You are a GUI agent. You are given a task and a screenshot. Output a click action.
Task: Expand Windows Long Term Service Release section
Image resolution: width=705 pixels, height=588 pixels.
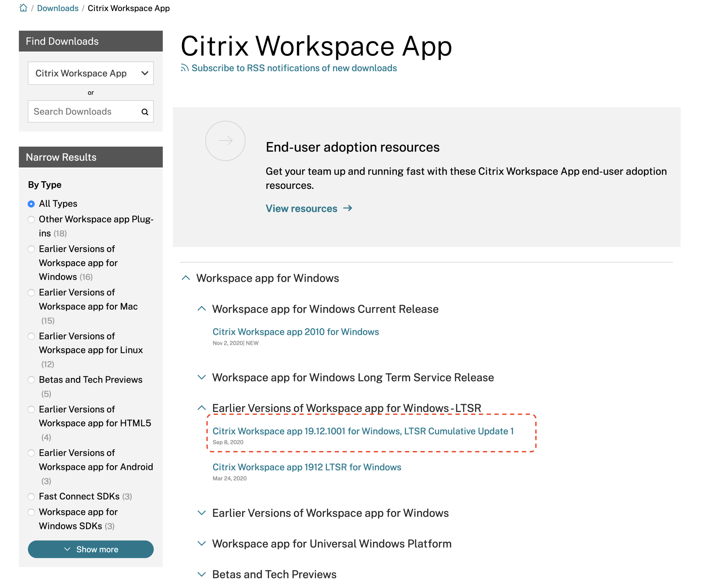201,377
